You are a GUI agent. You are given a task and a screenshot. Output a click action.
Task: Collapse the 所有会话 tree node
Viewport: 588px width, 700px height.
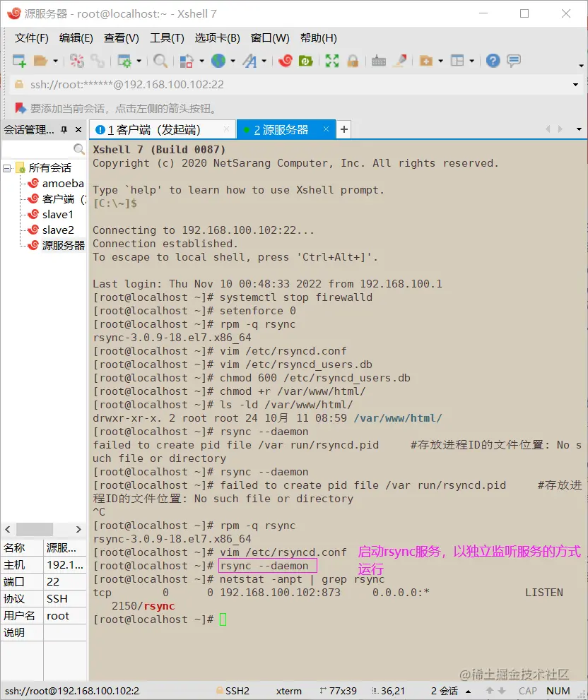point(6,168)
